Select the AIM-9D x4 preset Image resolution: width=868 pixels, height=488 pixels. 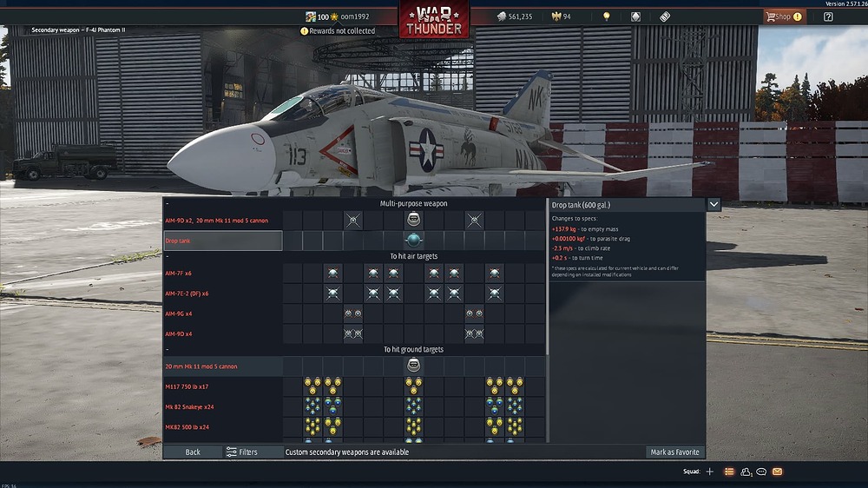223,333
